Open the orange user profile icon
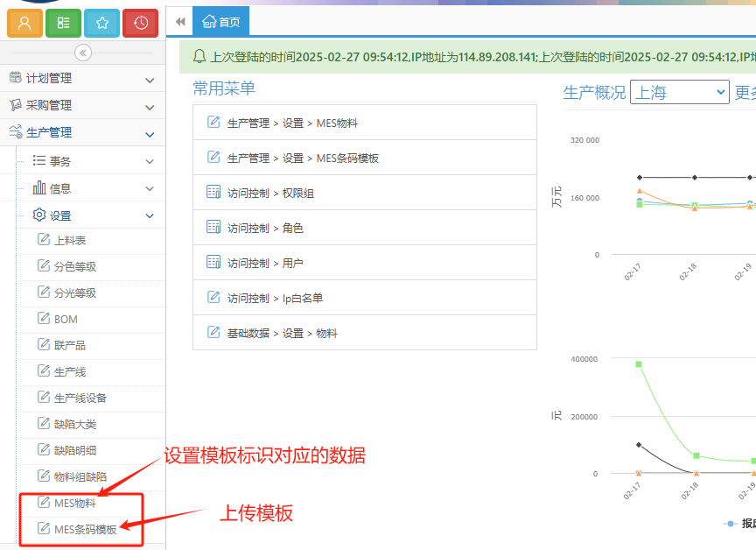The image size is (756, 550). coord(24,23)
